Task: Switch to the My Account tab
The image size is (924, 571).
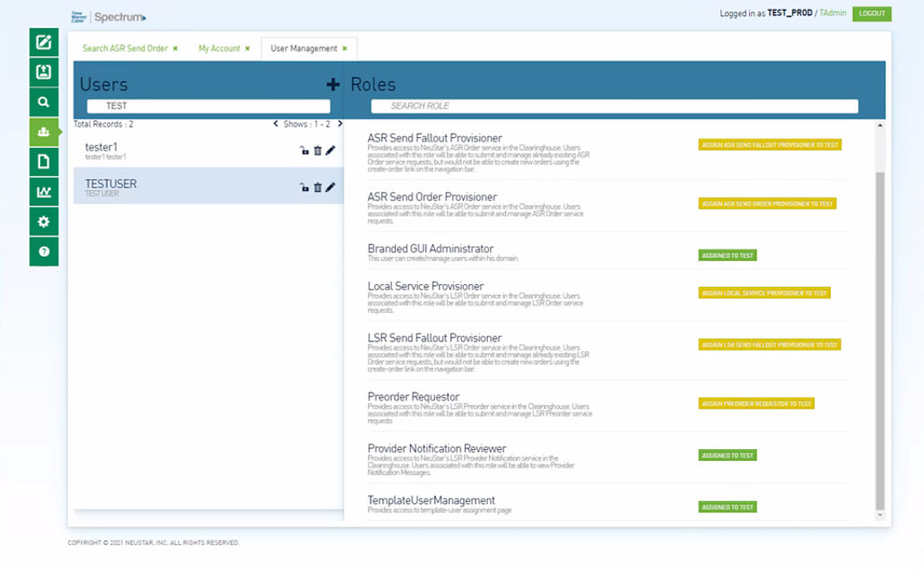Action: click(219, 48)
